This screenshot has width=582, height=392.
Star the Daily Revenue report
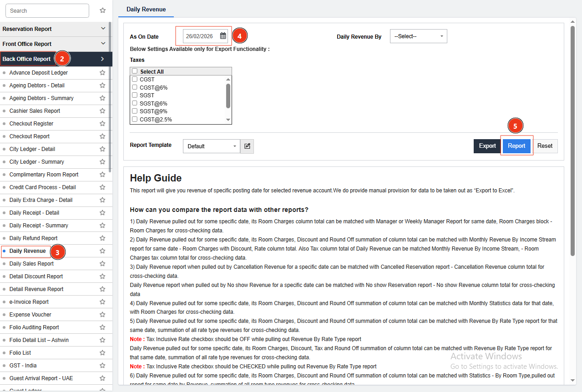pos(102,251)
